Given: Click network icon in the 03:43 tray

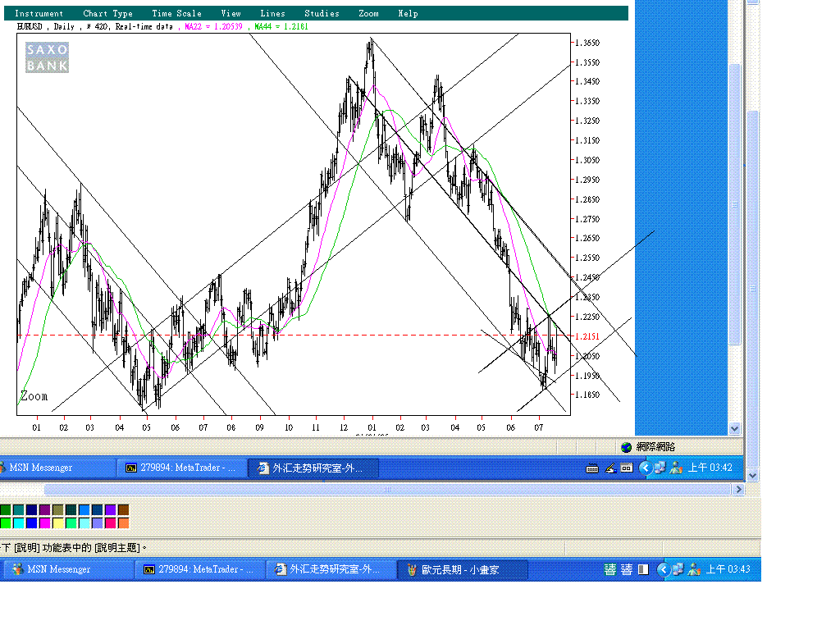Looking at the screenshot, I should pos(678,569).
